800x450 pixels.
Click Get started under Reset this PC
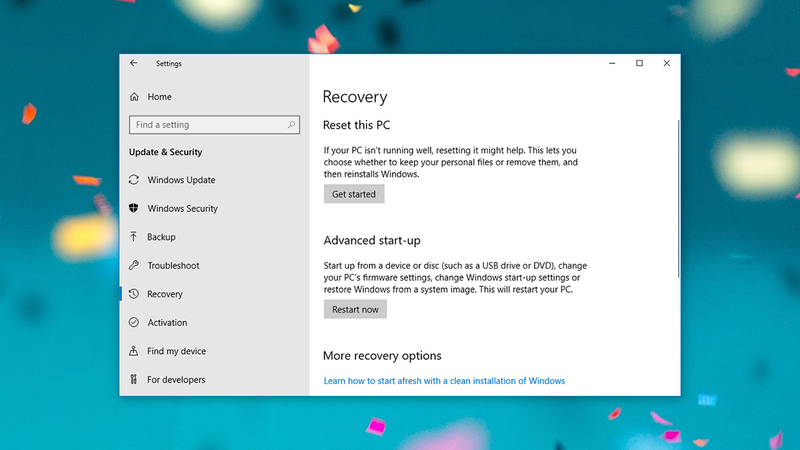click(x=354, y=194)
